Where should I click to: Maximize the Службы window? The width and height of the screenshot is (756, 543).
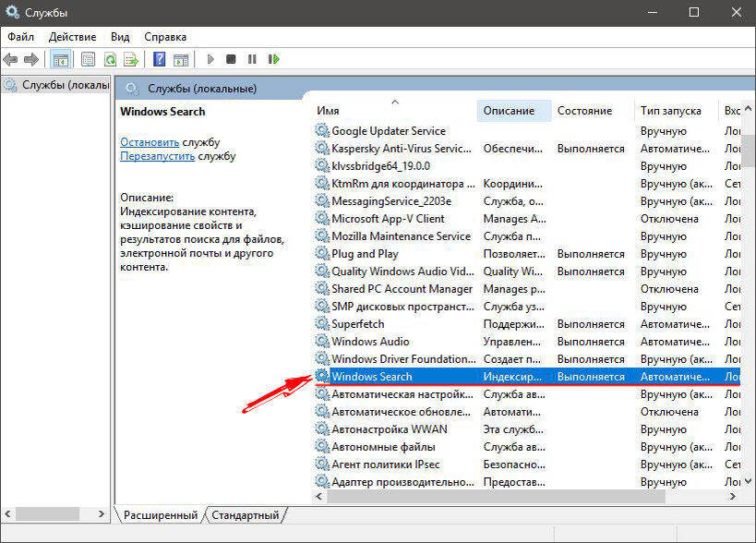pos(694,13)
